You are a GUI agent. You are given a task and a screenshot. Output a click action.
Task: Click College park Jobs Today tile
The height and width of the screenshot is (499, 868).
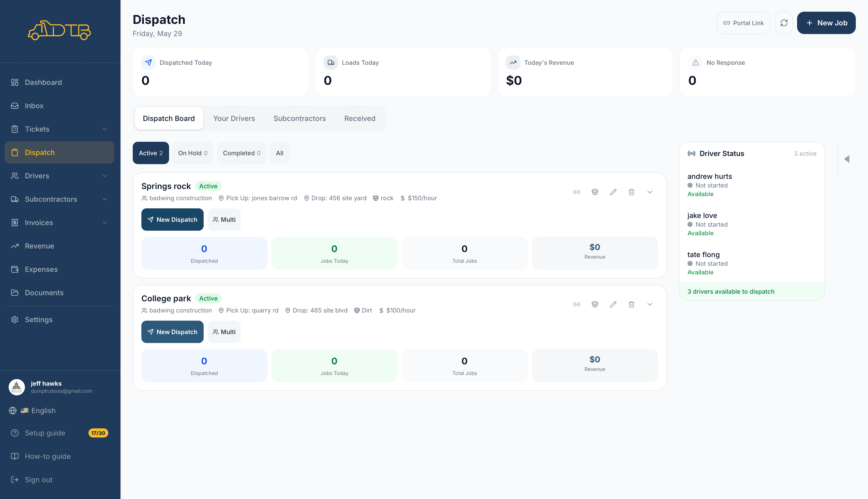tap(334, 366)
